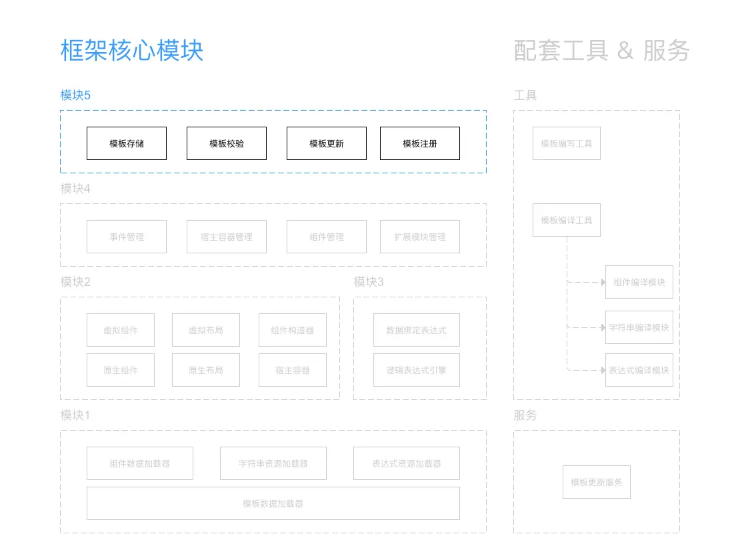
Task: Expand the 模块1 group container
Action: click(x=273, y=481)
